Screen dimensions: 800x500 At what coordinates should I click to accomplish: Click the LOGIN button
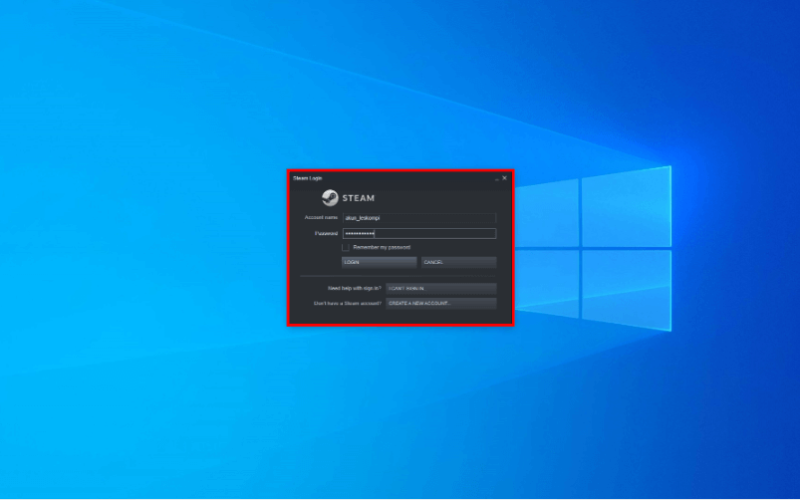379,262
